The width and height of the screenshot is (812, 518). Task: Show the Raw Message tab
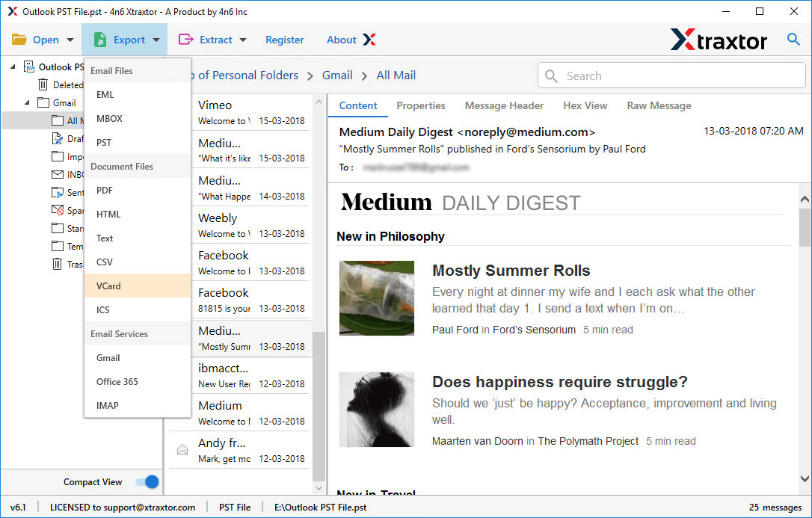[659, 105]
